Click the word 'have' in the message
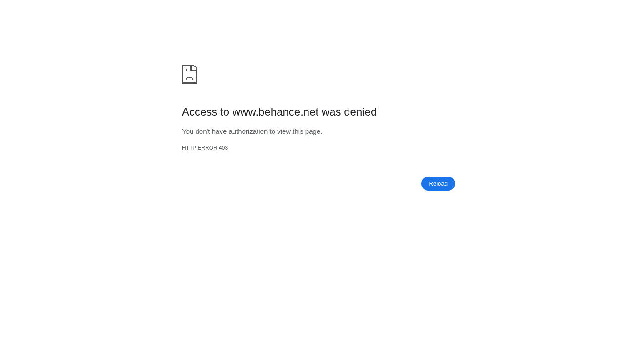This screenshot has width=637, height=364. click(219, 131)
